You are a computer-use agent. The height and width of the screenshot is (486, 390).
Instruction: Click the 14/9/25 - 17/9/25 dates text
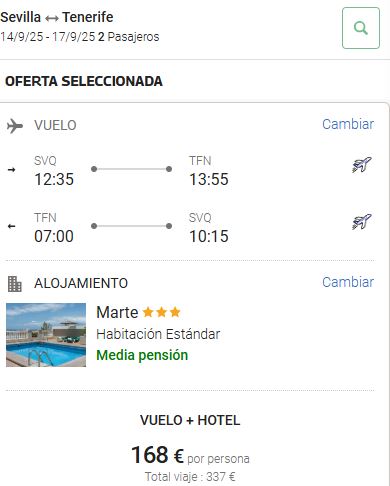[x=48, y=37]
